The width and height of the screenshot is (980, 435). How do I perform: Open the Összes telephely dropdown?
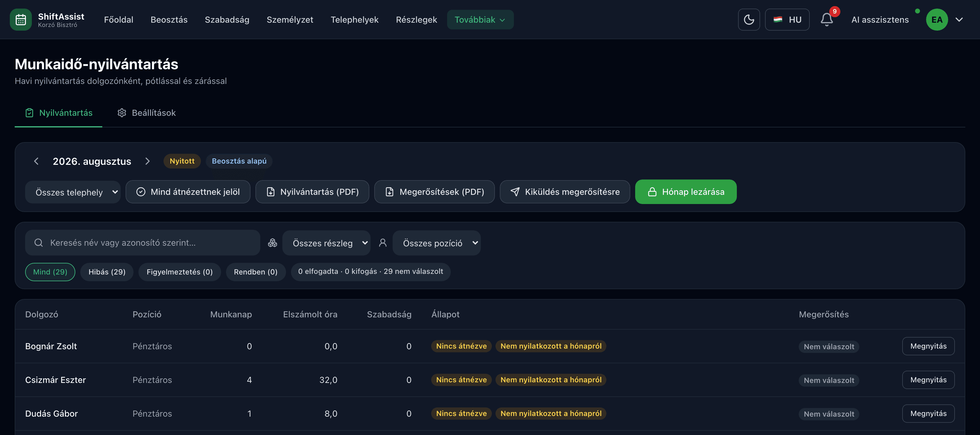pyautogui.click(x=73, y=192)
